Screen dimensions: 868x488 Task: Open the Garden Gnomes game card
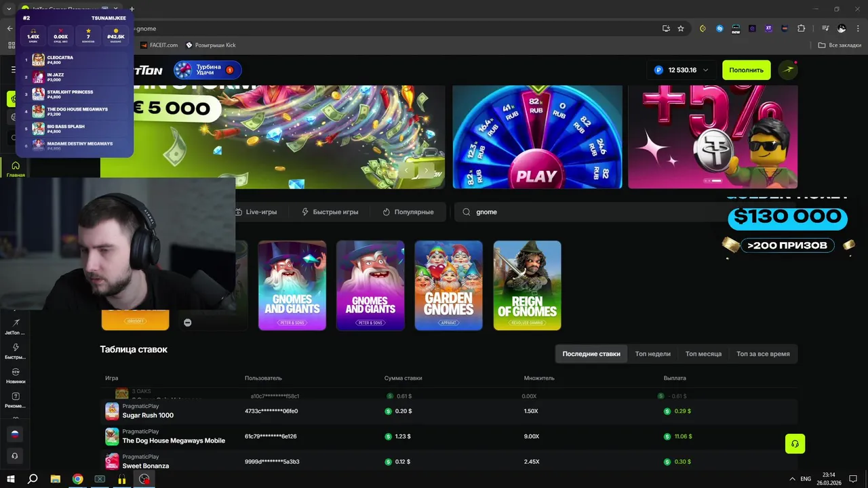[449, 285]
